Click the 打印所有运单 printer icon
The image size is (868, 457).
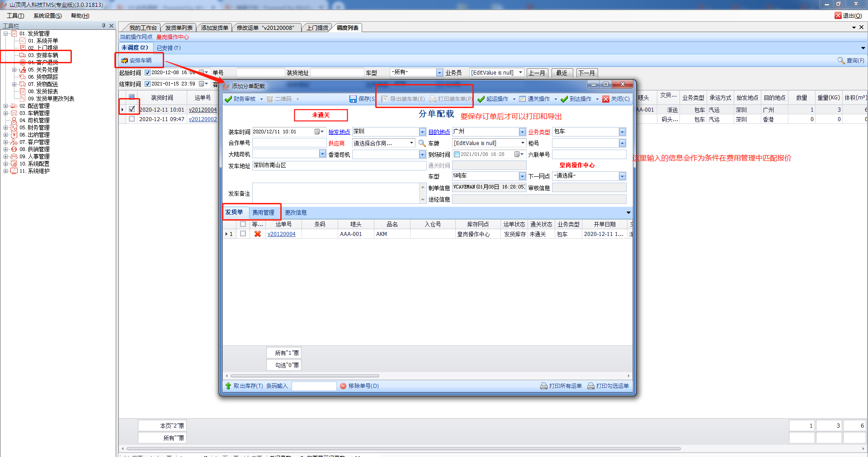click(544, 386)
